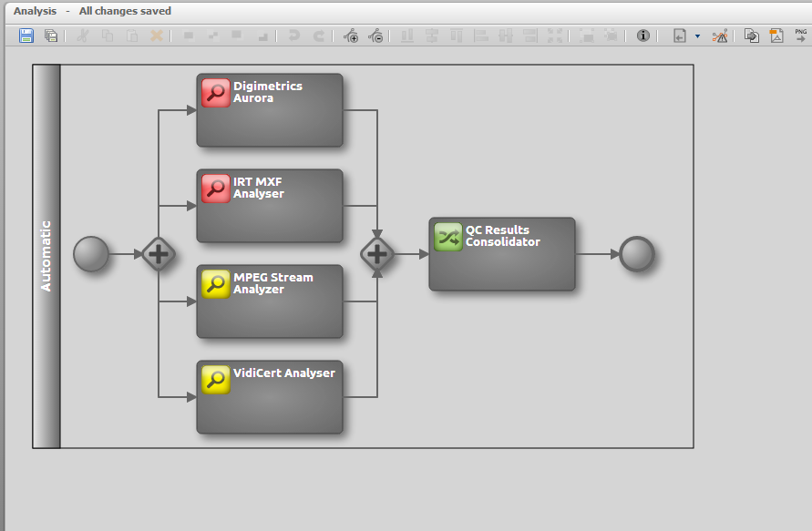The width and height of the screenshot is (812, 531).
Task: Export the diagram as PNG
Action: 800,36
